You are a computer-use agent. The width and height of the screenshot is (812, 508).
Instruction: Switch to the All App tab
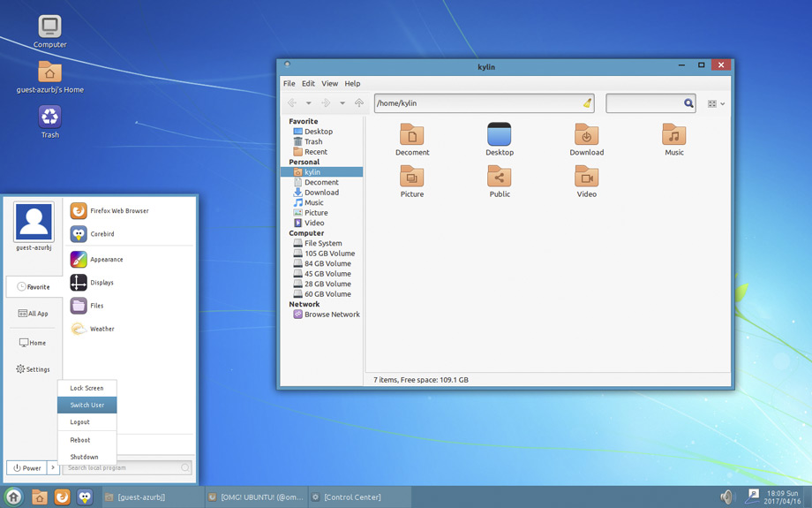[x=34, y=313]
